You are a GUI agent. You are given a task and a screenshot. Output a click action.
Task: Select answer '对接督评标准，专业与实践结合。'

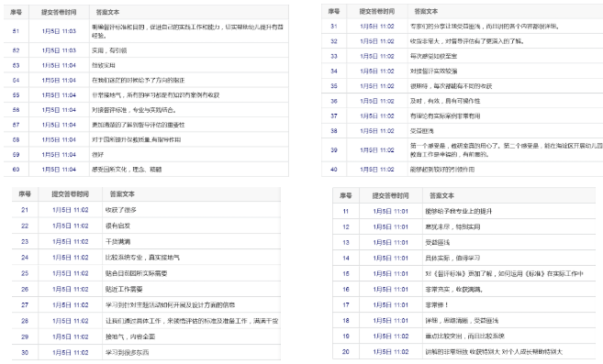pos(134,110)
